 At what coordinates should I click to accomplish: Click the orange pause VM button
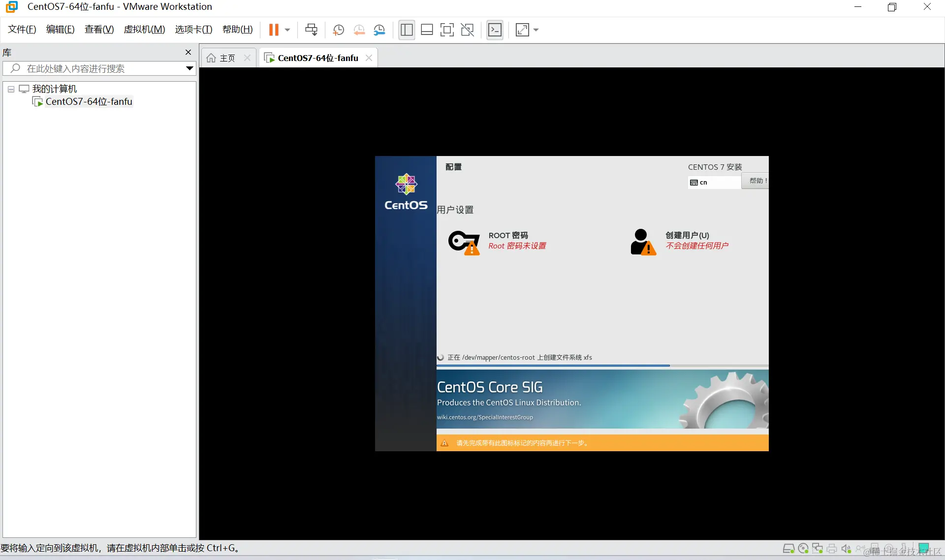tap(274, 30)
